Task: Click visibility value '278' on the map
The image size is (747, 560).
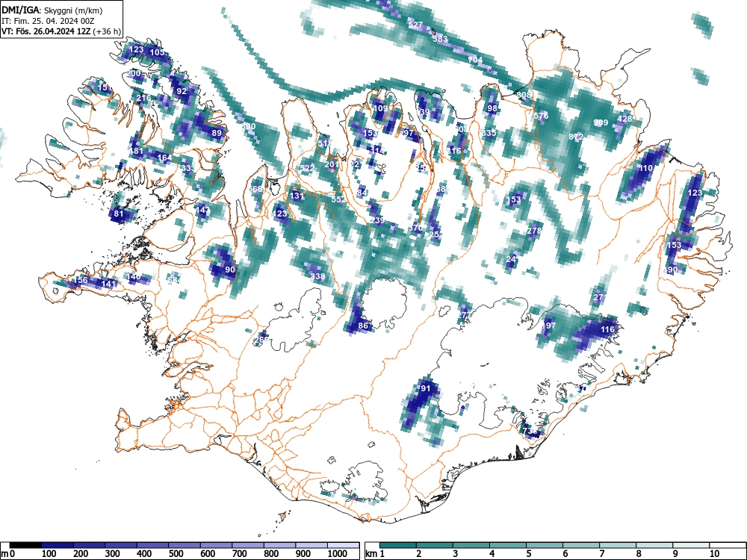Action: pyautogui.click(x=535, y=231)
